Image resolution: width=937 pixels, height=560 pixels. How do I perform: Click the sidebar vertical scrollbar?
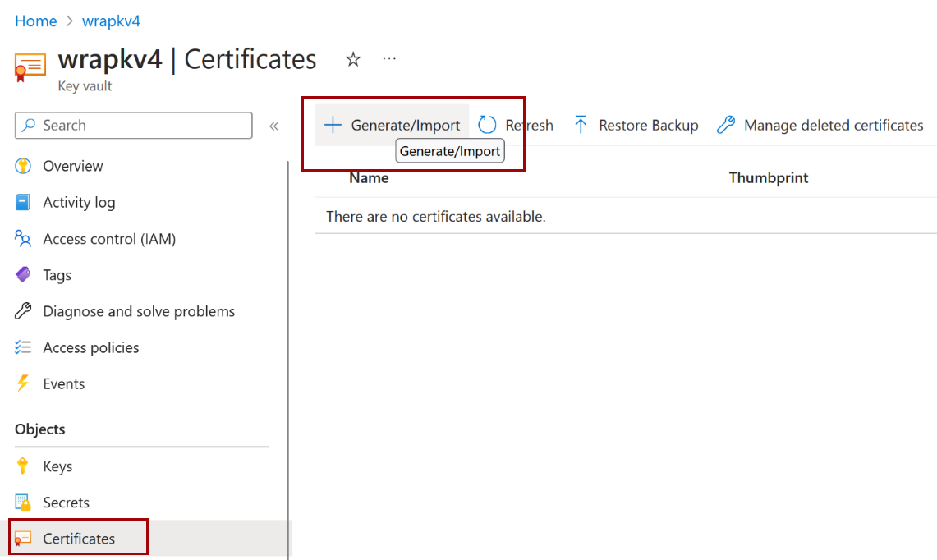click(288, 359)
